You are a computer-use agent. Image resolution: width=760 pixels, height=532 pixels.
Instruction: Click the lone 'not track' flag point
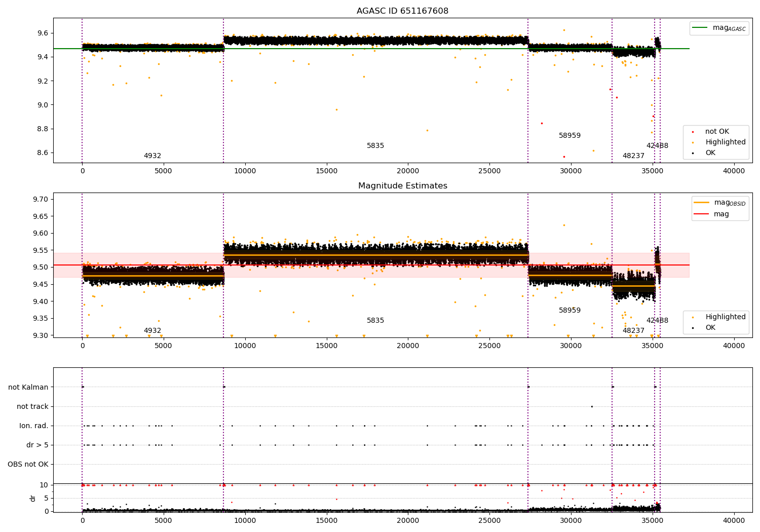point(592,406)
